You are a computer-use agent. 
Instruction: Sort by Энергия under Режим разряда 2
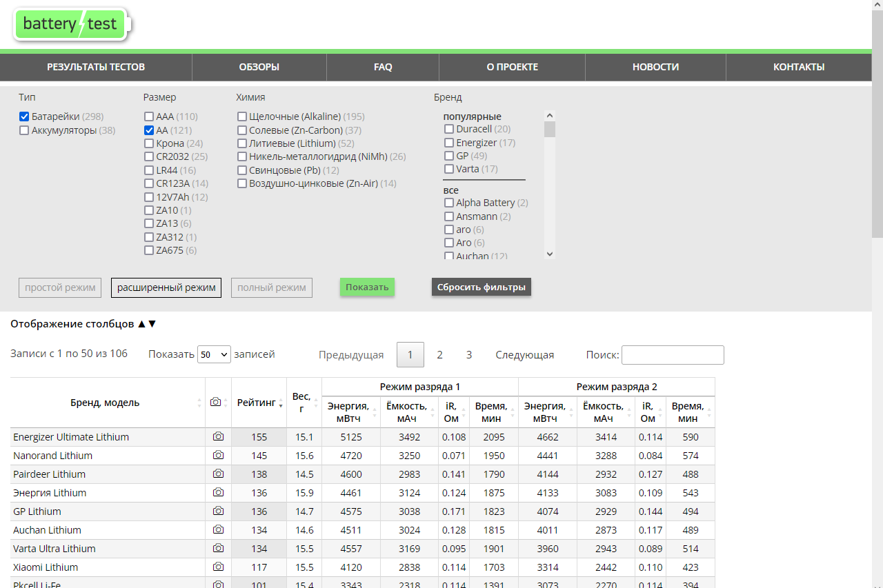548,412
